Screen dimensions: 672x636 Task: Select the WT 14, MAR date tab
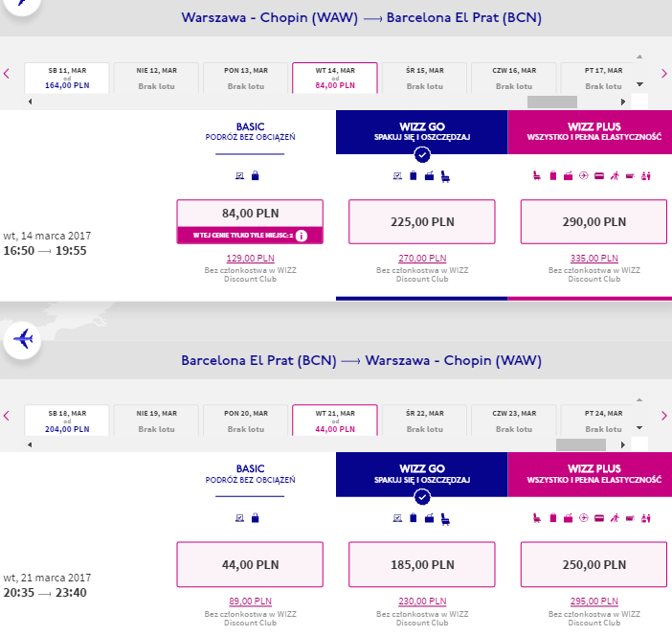click(x=335, y=78)
